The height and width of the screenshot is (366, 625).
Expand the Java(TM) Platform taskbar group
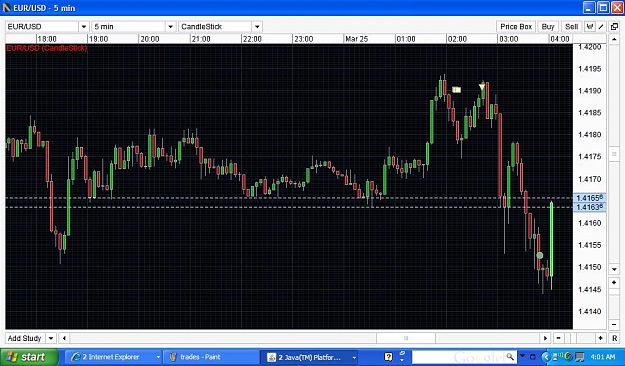(354, 357)
